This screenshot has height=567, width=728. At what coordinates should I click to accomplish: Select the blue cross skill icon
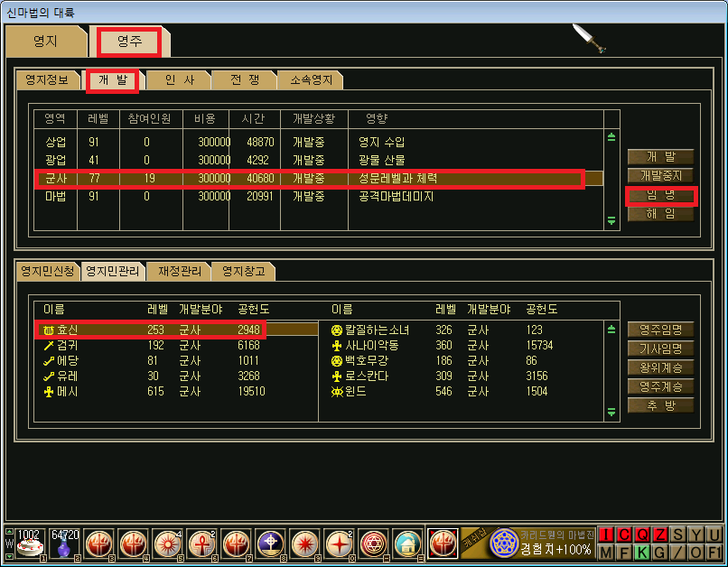[x=270, y=544]
